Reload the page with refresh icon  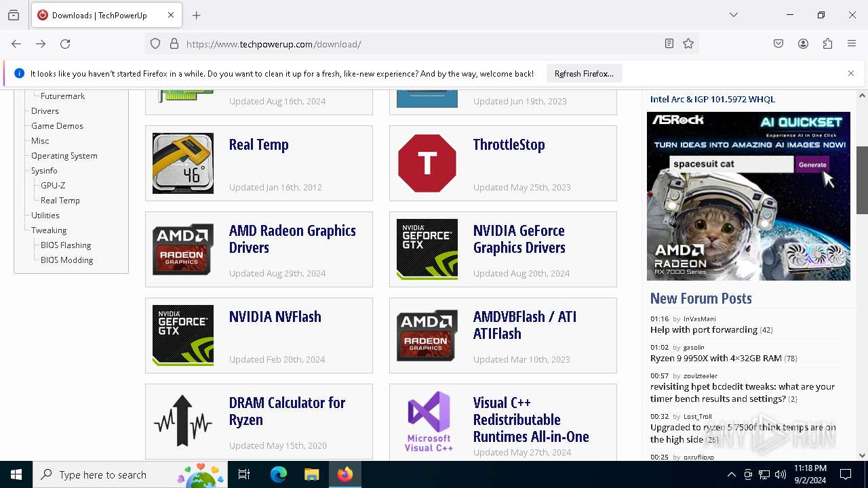click(x=65, y=44)
